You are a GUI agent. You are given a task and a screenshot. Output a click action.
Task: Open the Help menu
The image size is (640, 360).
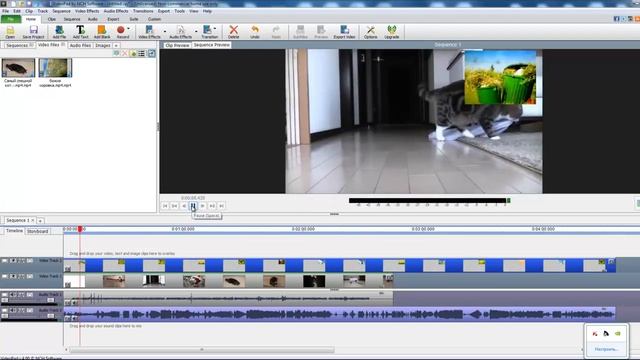(207, 11)
